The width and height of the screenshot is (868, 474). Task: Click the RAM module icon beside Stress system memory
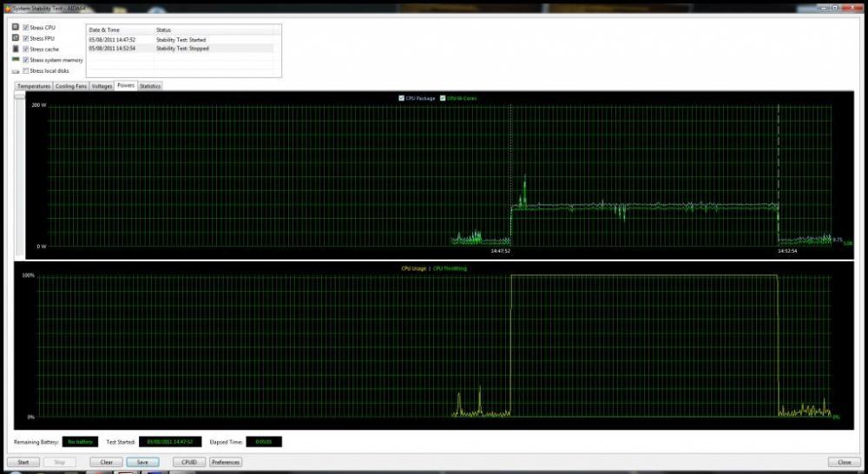15,60
